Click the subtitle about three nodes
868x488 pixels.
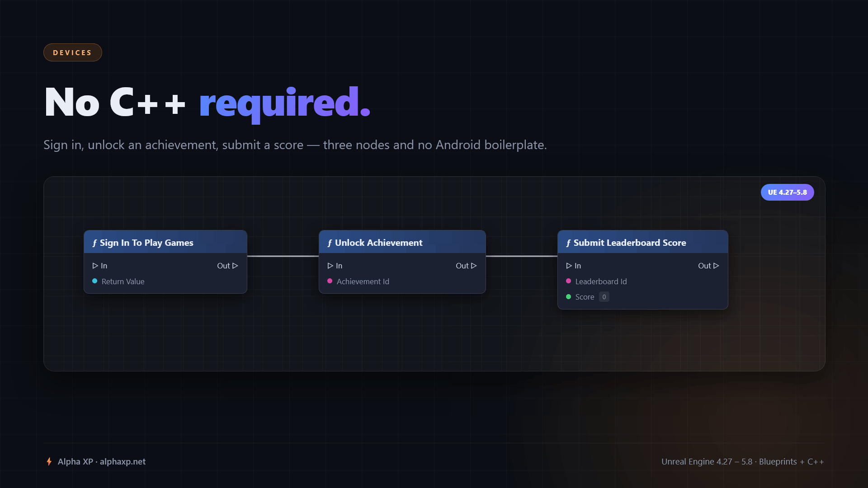point(295,145)
